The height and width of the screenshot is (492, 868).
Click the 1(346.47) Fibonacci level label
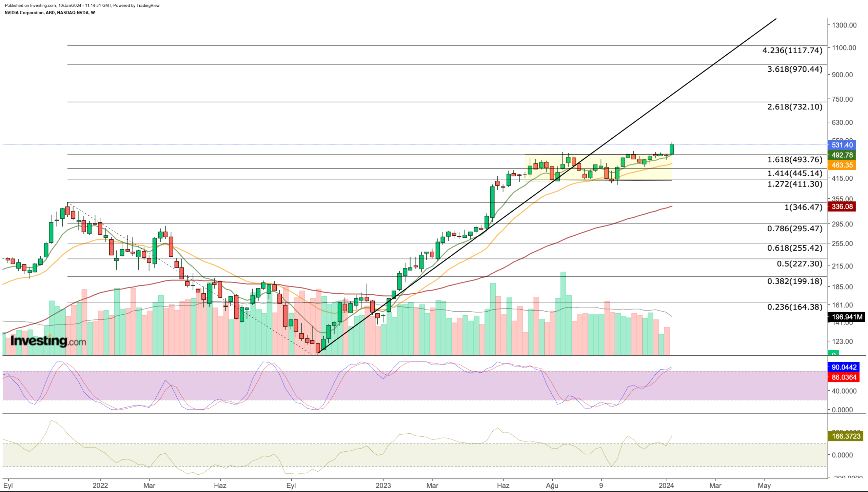click(x=803, y=207)
